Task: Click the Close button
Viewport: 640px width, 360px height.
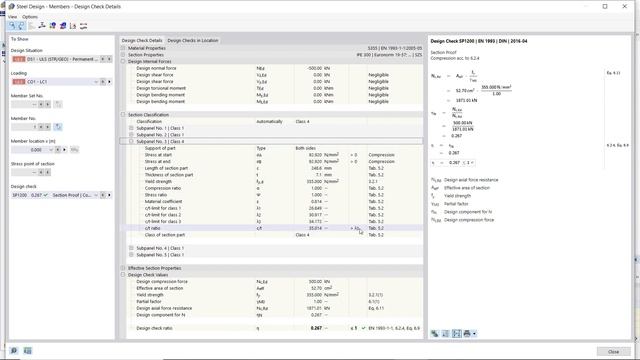Action: tap(613, 351)
